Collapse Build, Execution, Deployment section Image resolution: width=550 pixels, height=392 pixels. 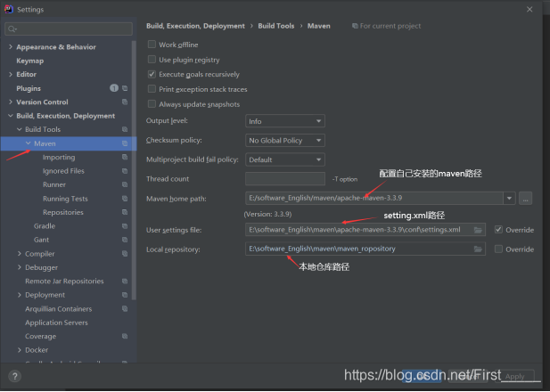click(x=11, y=115)
